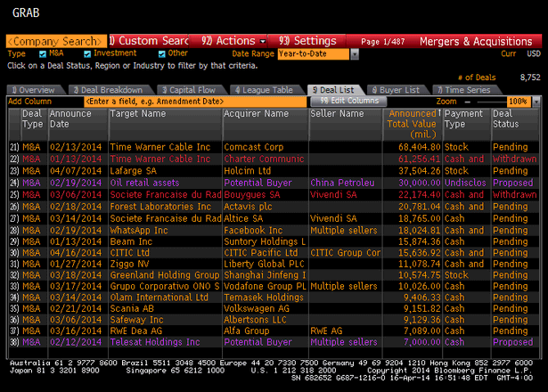Click the Year-to-Date date range field
Image resolution: width=548 pixels, height=392 pixels.
tap(314, 54)
